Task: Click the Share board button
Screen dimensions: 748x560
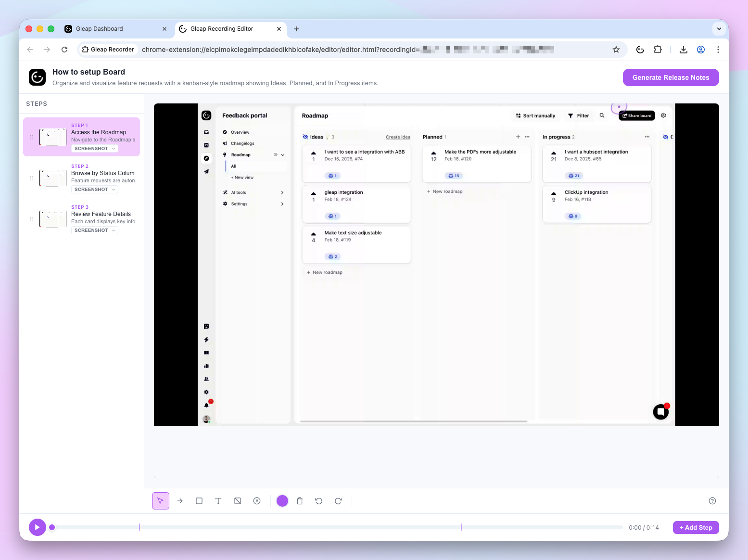Action: [637, 115]
